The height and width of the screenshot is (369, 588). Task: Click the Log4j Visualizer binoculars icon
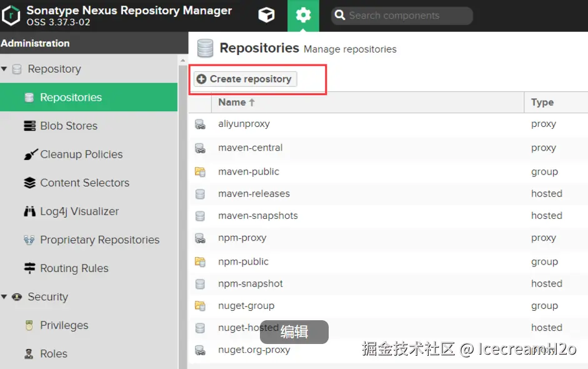pos(29,211)
